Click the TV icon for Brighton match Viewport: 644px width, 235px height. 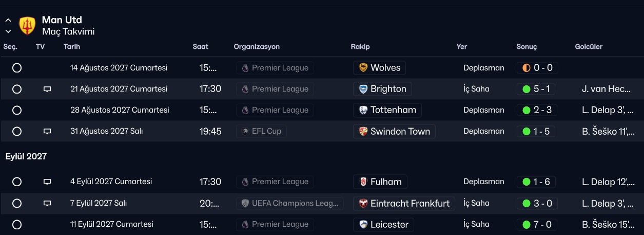pyautogui.click(x=47, y=89)
